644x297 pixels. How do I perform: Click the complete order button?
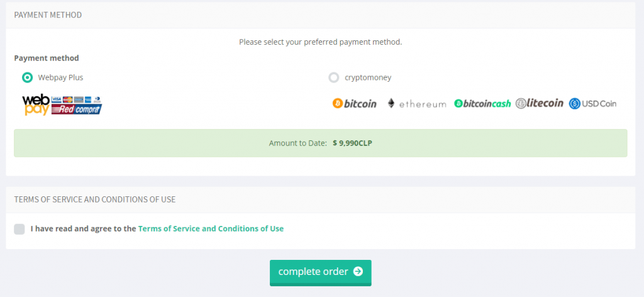pos(320,272)
